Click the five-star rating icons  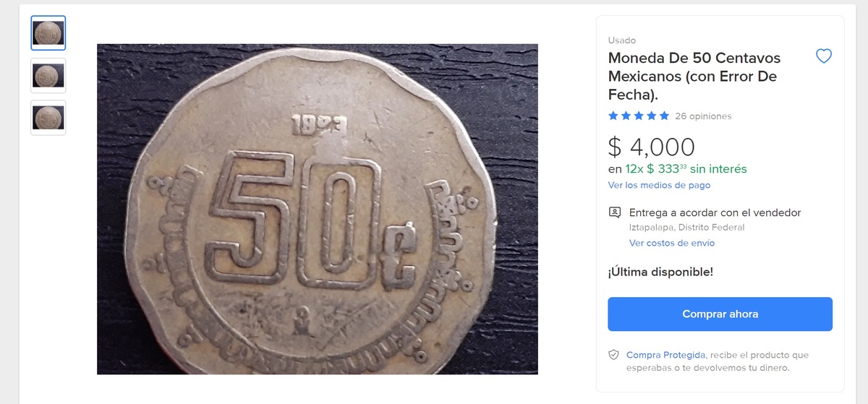pyautogui.click(x=639, y=116)
